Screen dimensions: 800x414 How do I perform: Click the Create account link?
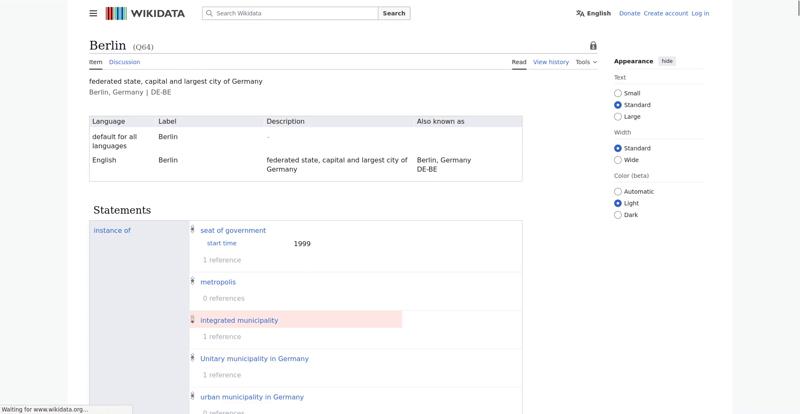tap(665, 13)
